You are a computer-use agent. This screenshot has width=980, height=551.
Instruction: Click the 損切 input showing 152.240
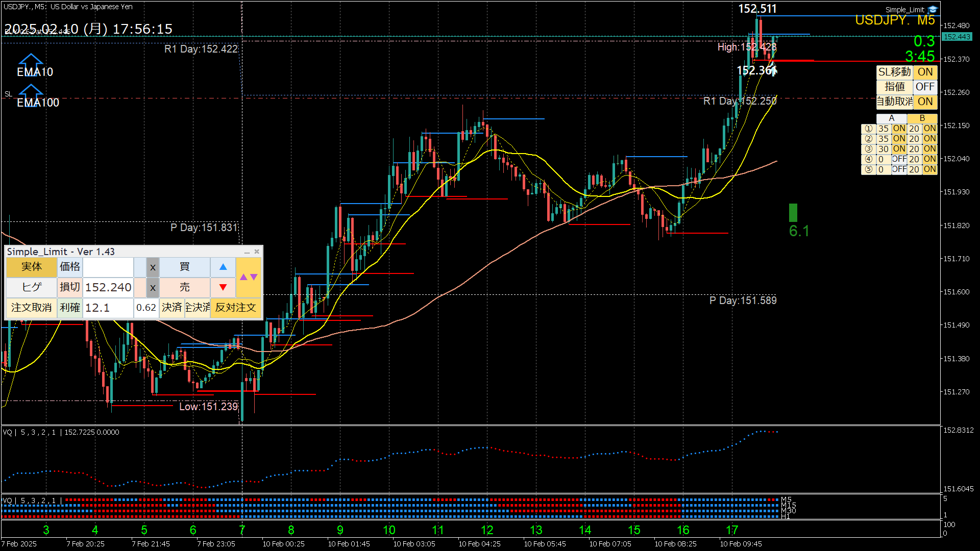coord(108,287)
